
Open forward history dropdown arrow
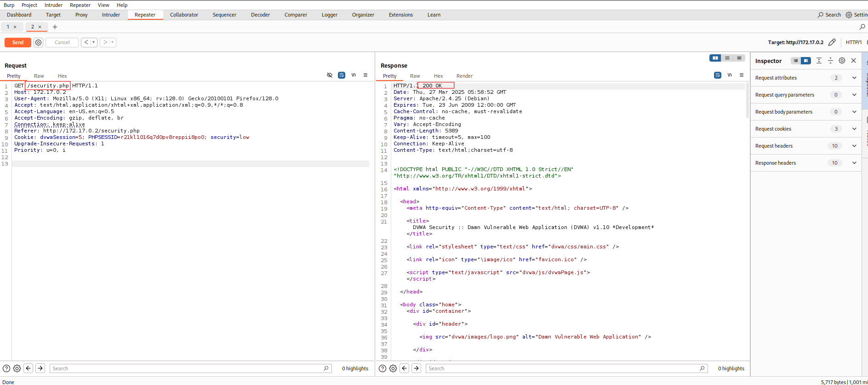[113, 42]
